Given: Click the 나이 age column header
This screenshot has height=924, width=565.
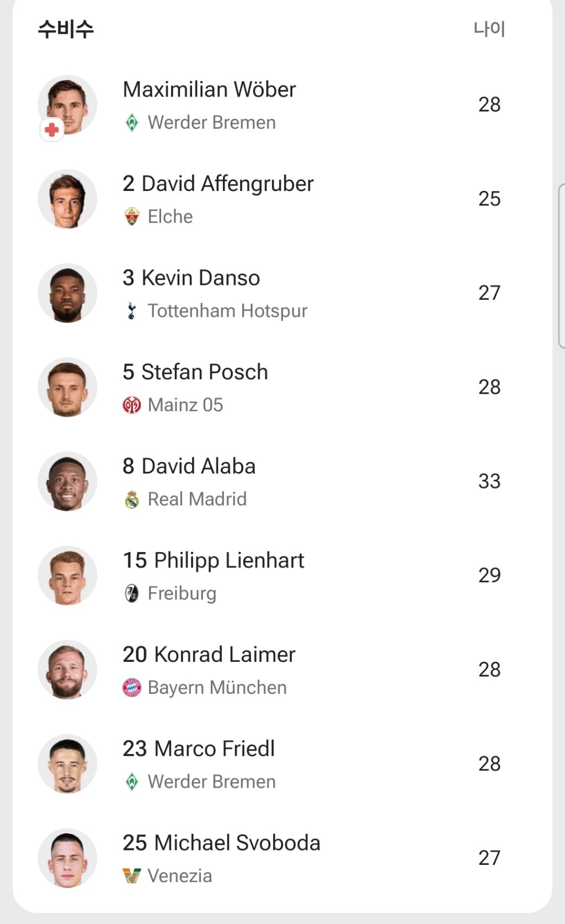Looking at the screenshot, I should click(x=489, y=29).
